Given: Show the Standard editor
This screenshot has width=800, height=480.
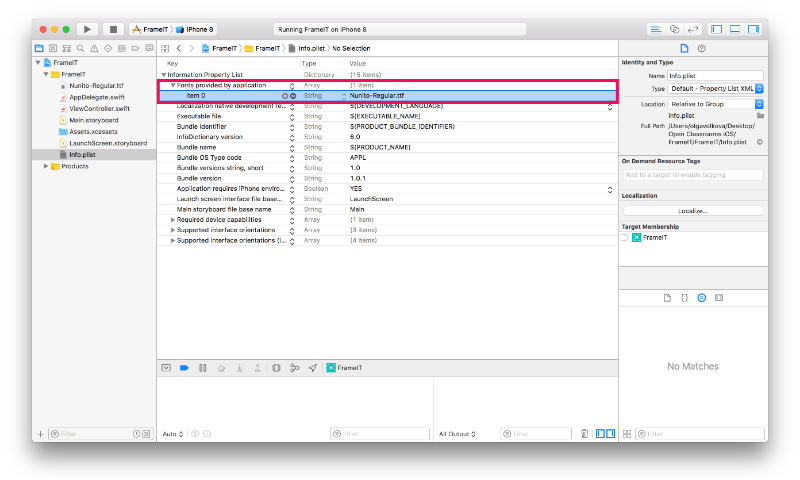Looking at the screenshot, I should tap(656, 30).
